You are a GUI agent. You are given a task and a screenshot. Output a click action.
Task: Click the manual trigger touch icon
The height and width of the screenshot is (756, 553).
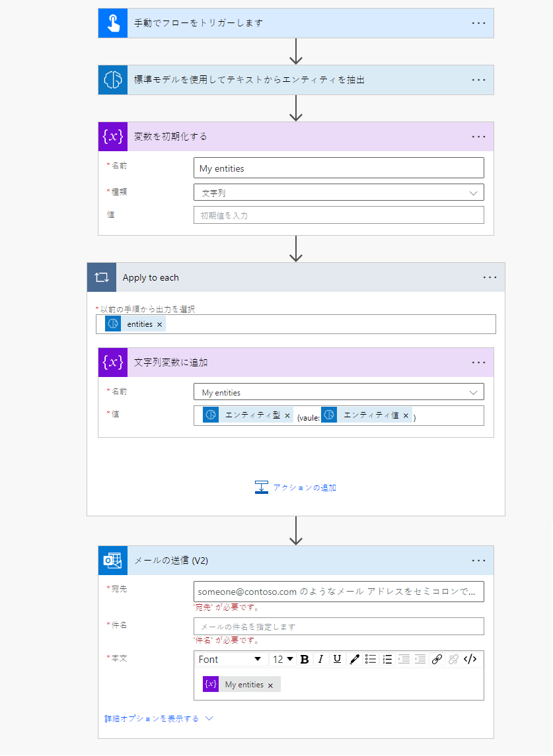point(112,23)
